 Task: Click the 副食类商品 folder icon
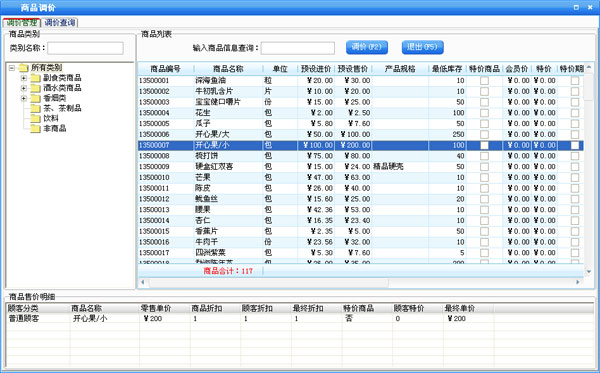[x=36, y=78]
